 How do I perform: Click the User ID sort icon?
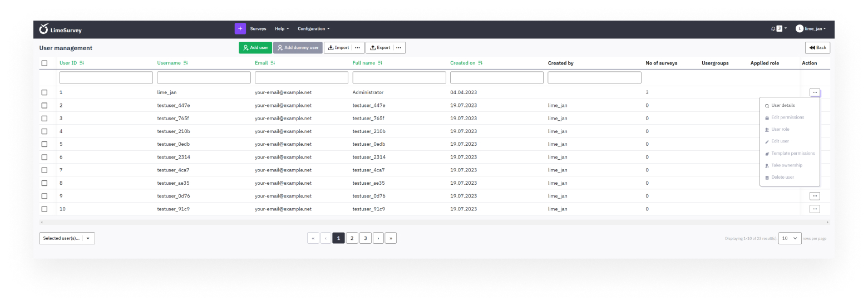pyautogui.click(x=82, y=63)
